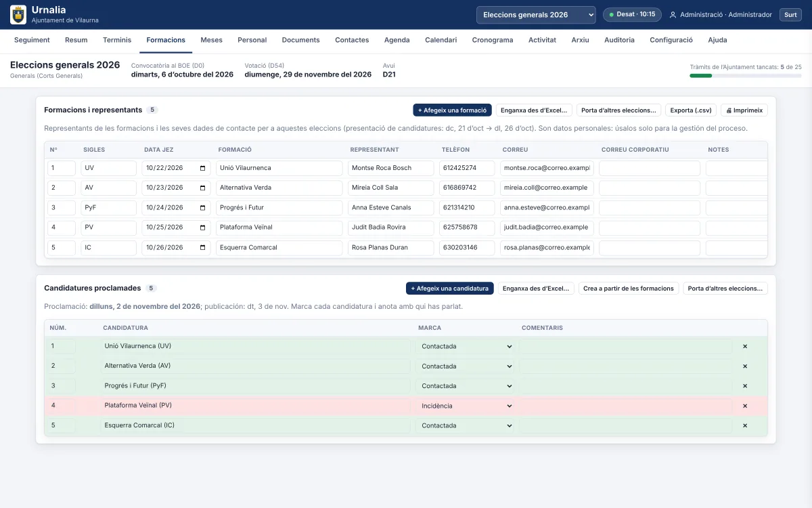This screenshot has width=812, height=508.
Task: Open the Ajuda tab
Action: tap(717, 40)
